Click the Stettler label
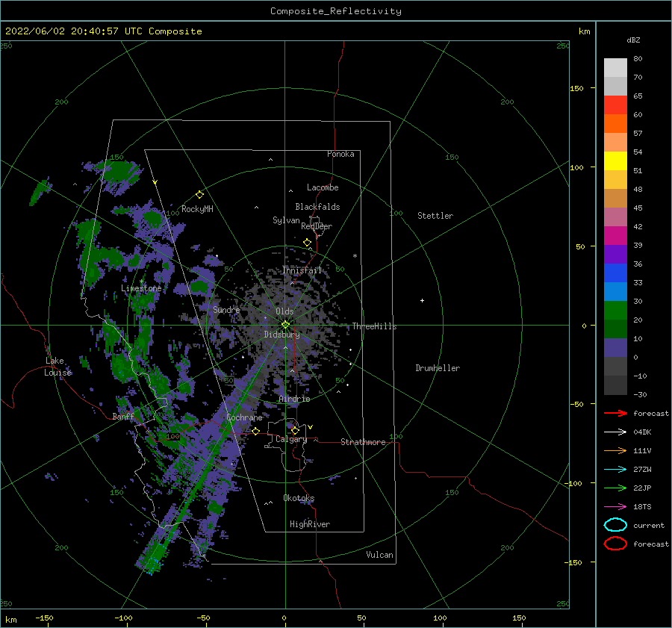 click(435, 216)
